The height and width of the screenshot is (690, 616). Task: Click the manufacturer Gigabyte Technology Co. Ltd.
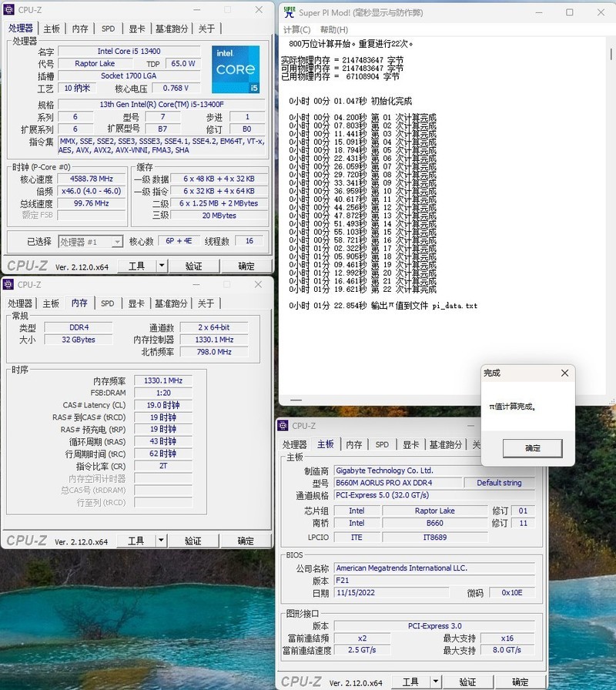coord(434,471)
